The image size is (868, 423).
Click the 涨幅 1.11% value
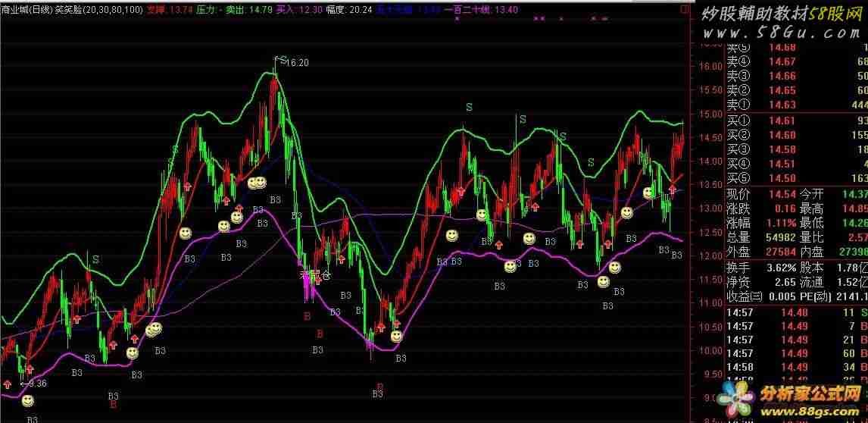(780, 223)
